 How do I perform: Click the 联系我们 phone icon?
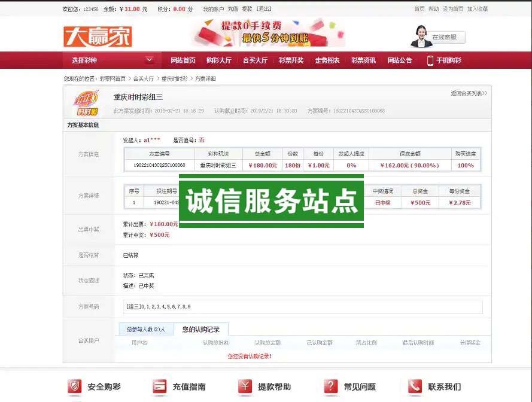tap(415, 386)
